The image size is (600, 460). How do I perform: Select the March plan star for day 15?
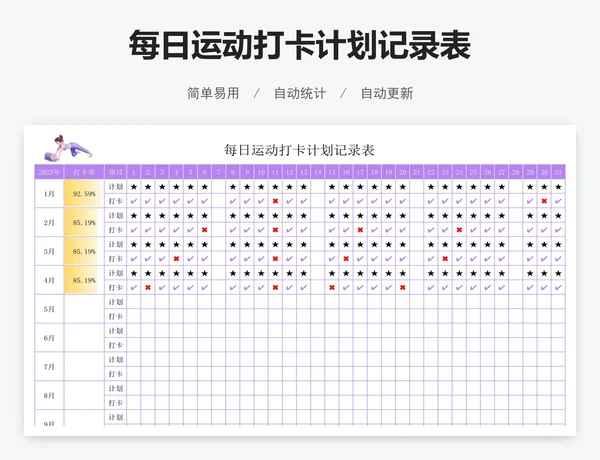pyautogui.click(x=332, y=245)
